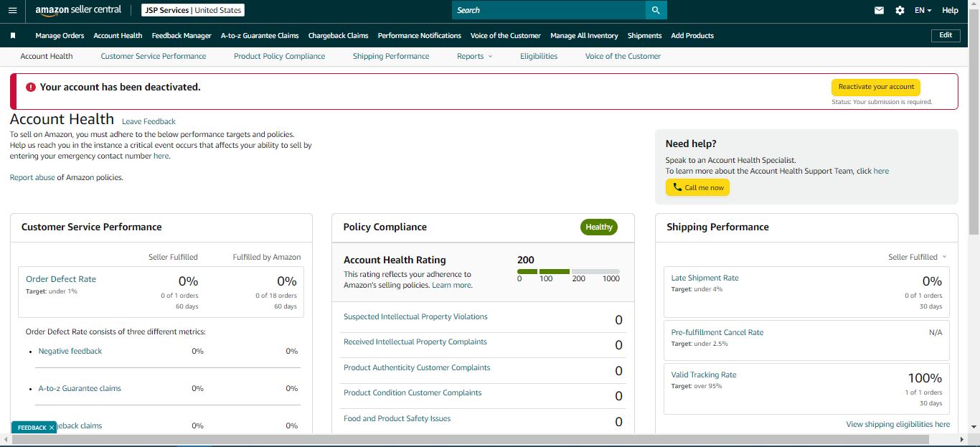Open the Valid Tracking Rate link

point(704,375)
